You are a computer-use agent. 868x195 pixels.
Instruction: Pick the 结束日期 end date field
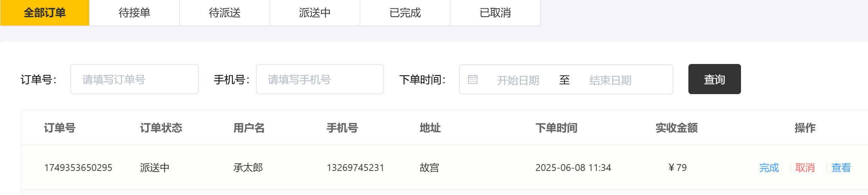pyautogui.click(x=611, y=80)
